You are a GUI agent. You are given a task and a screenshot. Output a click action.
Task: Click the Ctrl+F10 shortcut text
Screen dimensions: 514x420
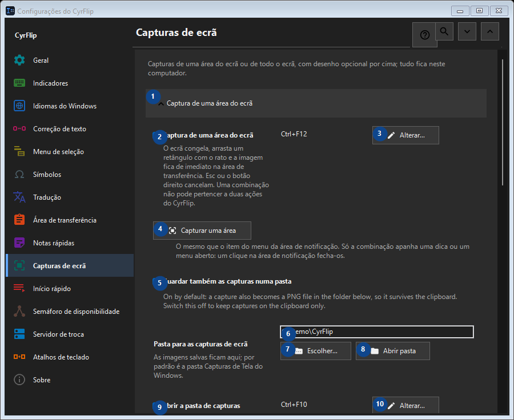(x=294, y=405)
